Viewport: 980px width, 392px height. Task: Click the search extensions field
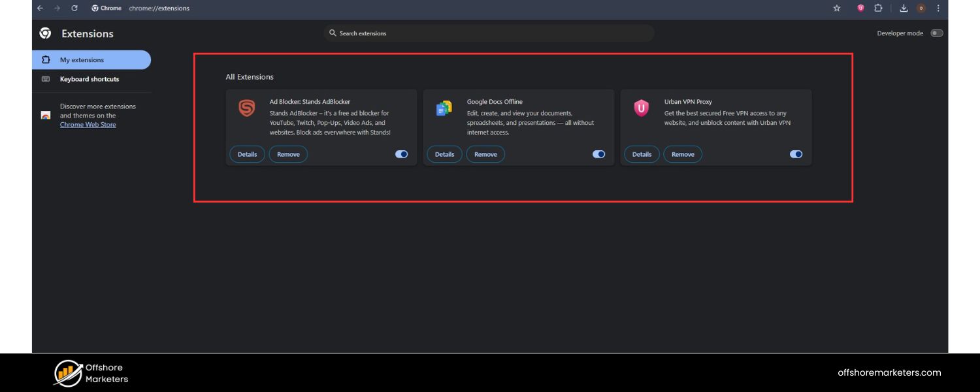pyautogui.click(x=489, y=33)
